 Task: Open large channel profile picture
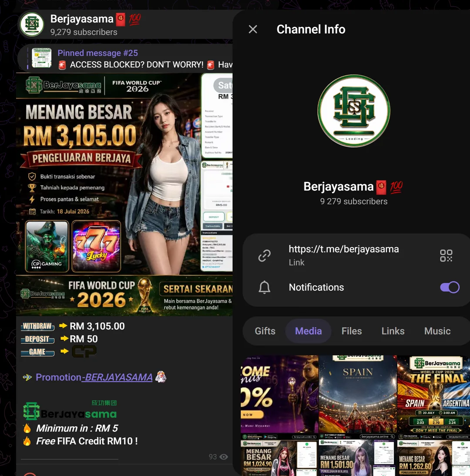pos(354,111)
